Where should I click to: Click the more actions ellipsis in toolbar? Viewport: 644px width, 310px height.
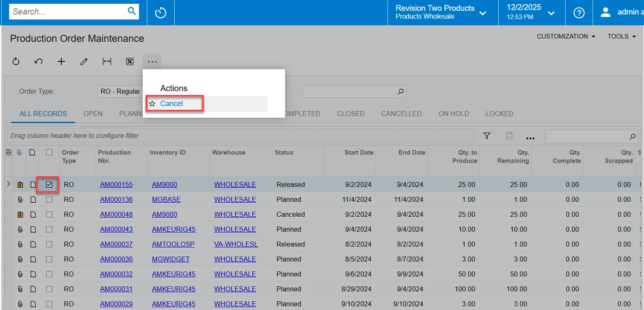pos(152,62)
